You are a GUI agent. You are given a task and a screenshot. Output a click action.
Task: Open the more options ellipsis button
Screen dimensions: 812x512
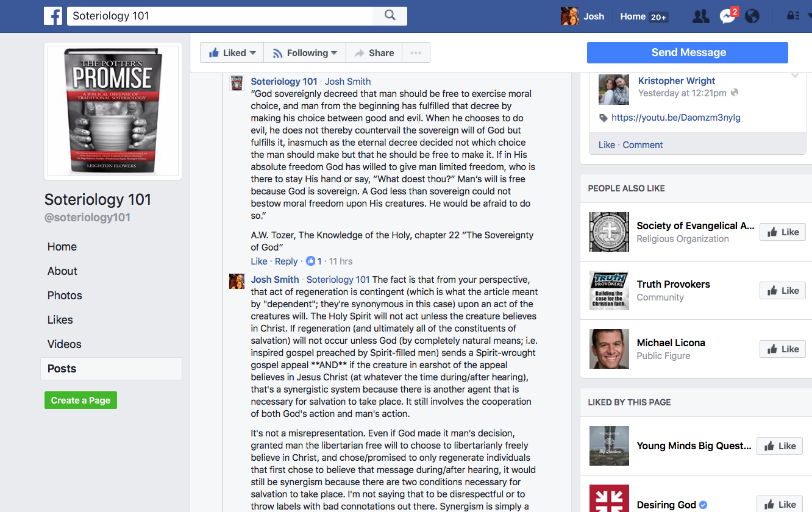tap(416, 53)
